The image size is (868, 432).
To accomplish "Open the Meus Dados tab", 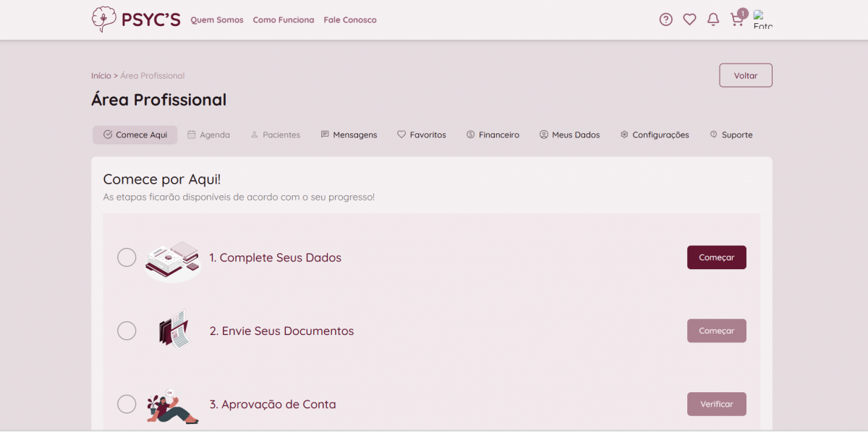I will [569, 135].
